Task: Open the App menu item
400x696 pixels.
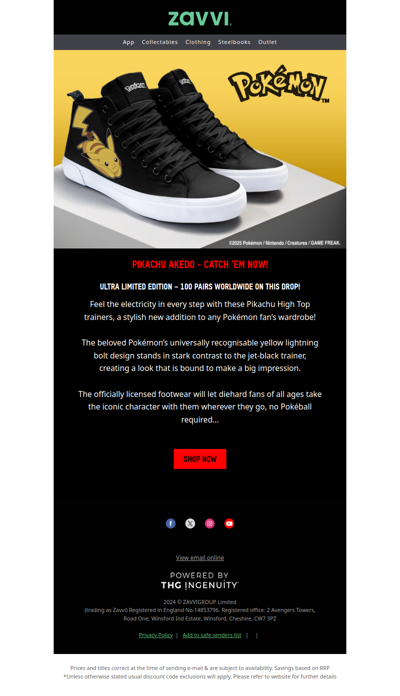Action: [x=128, y=42]
